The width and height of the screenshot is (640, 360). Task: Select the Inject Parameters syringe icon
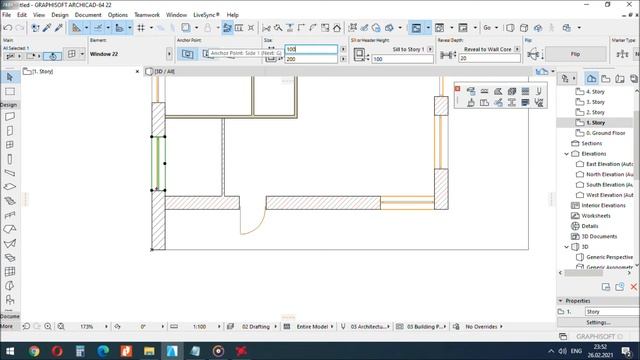point(59,28)
